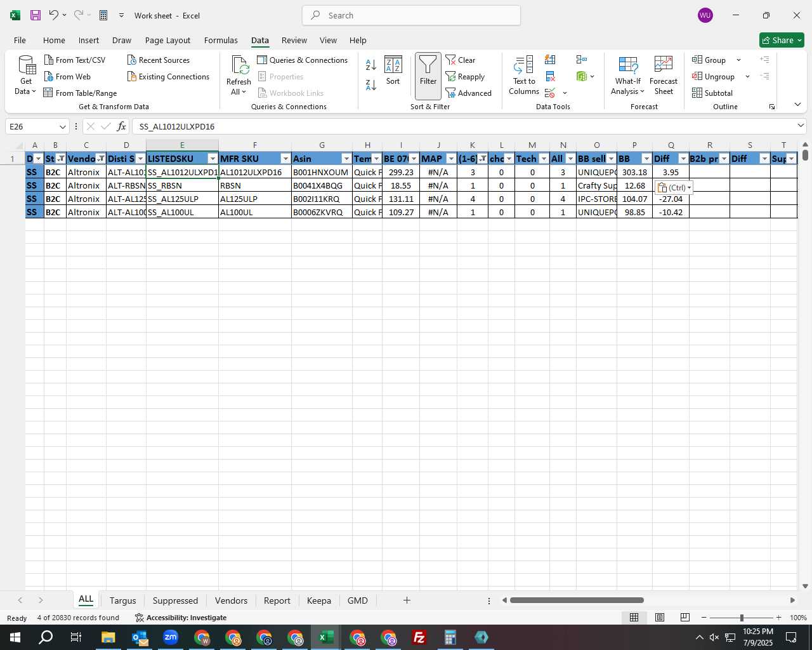The width and height of the screenshot is (812, 650).
Task: Click Show Detail outline icon
Action: pyautogui.click(x=765, y=60)
